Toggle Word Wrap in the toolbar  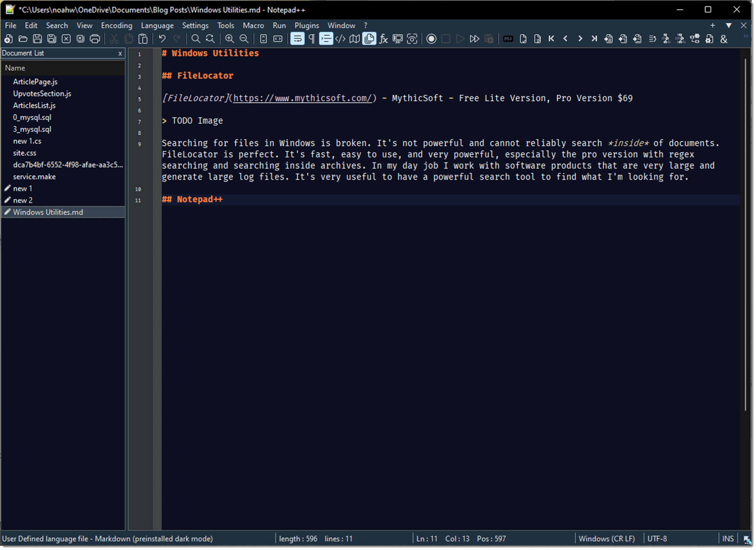tap(298, 39)
